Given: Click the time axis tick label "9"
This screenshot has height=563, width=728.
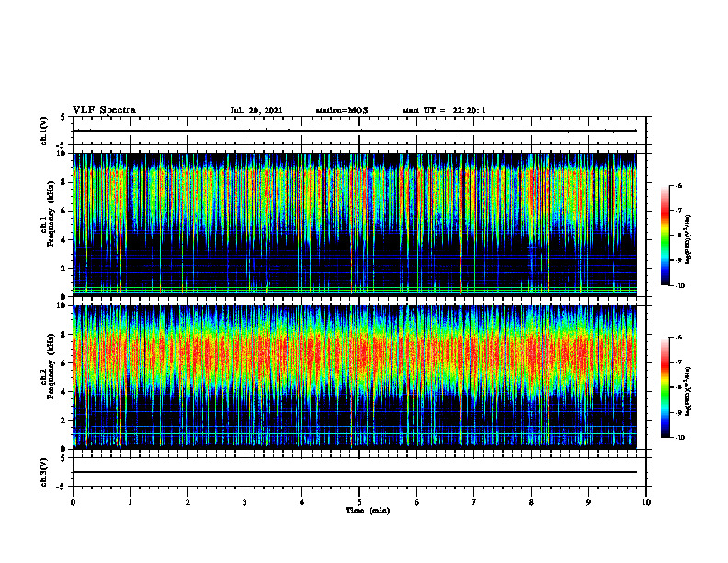Looking at the screenshot, I should point(588,502).
